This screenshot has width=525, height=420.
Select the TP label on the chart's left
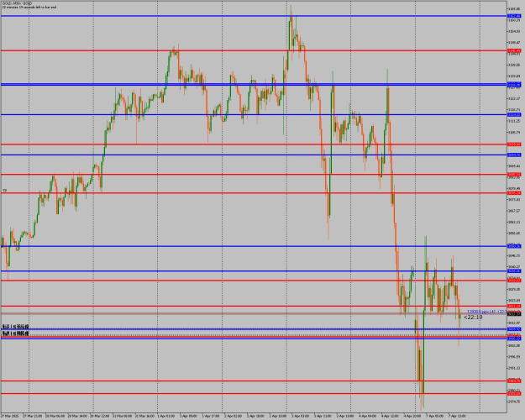point(5,190)
